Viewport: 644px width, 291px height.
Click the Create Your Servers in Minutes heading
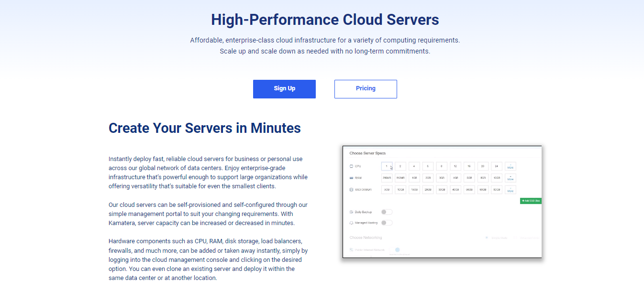[x=205, y=128]
